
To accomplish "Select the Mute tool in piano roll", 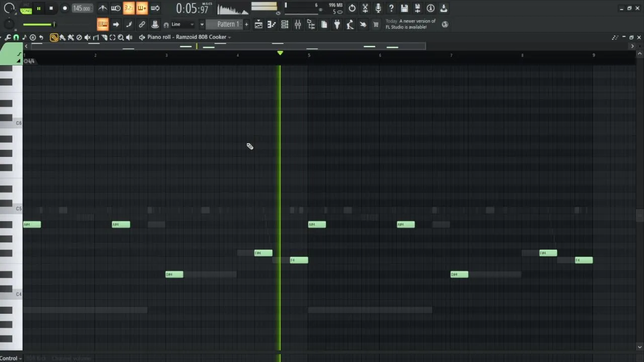I will point(88,37).
